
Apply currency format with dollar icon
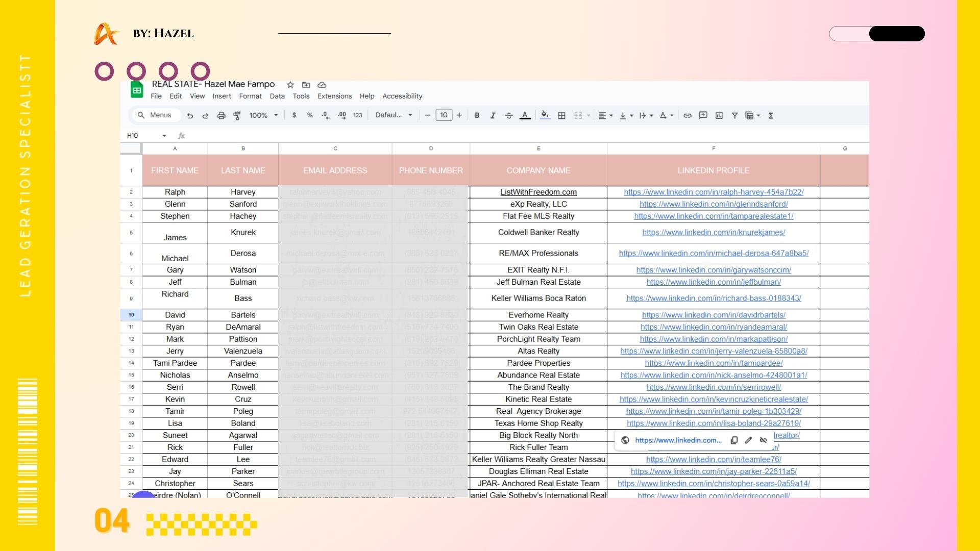294,115
